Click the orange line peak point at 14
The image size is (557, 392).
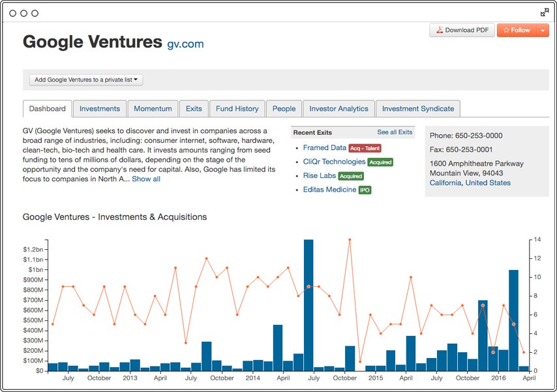(x=350, y=239)
